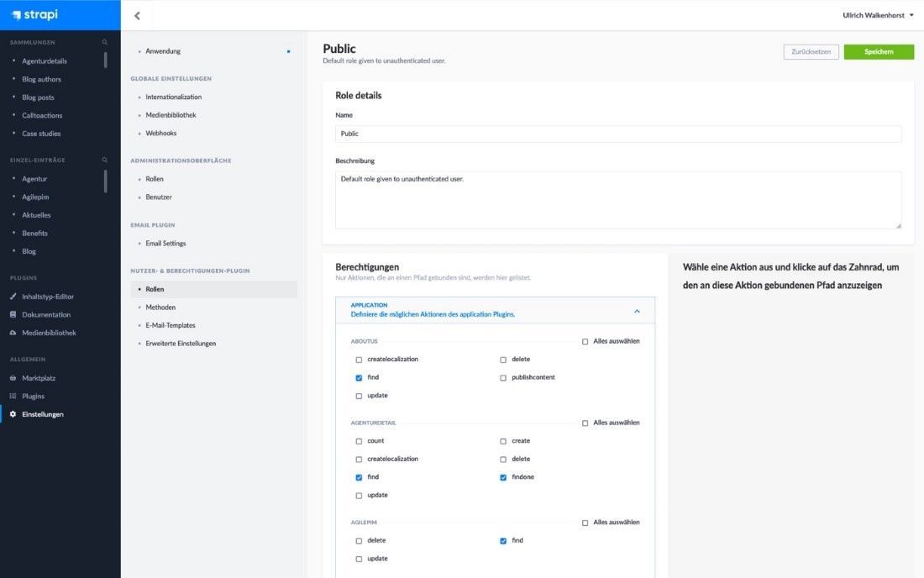
Task: Open the Marktplatz section
Action: click(x=37, y=377)
